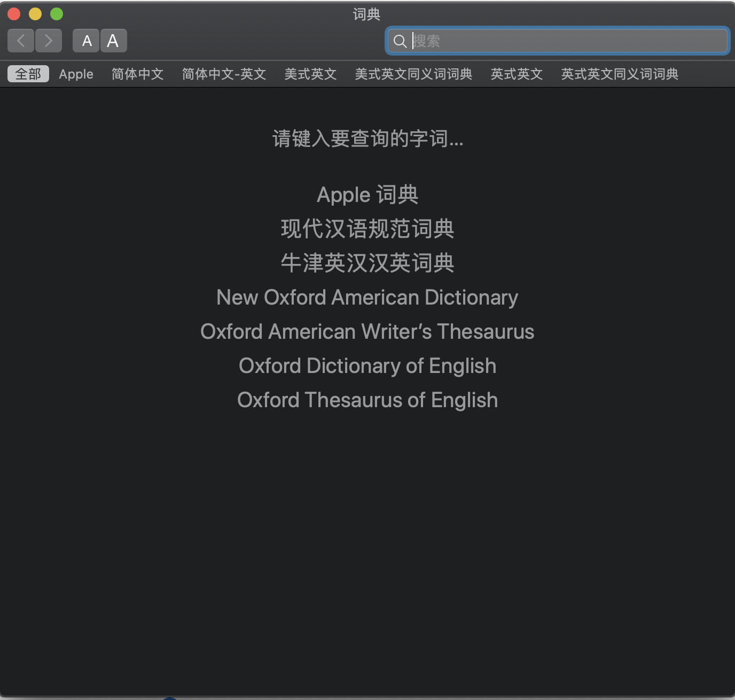The width and height of the screenshot is (735, 700).
Task: Maximize the 词典 window with green button
Action: point(57,14)
